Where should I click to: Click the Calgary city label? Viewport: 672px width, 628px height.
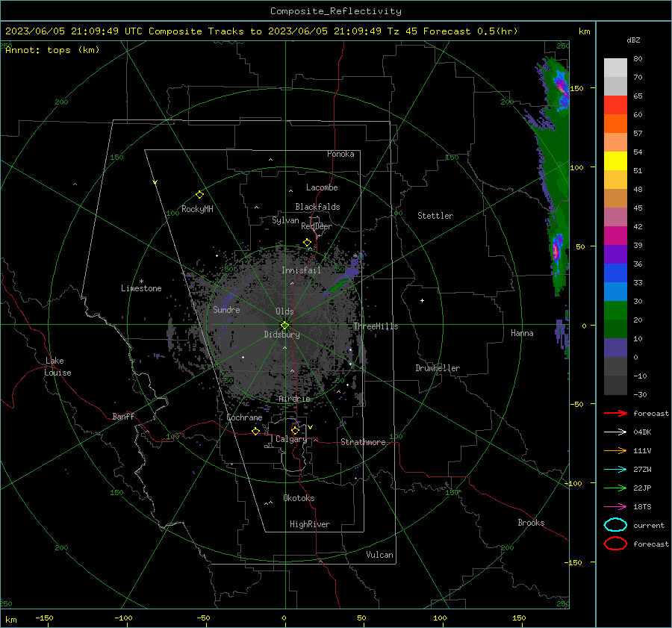coord(291,439)
